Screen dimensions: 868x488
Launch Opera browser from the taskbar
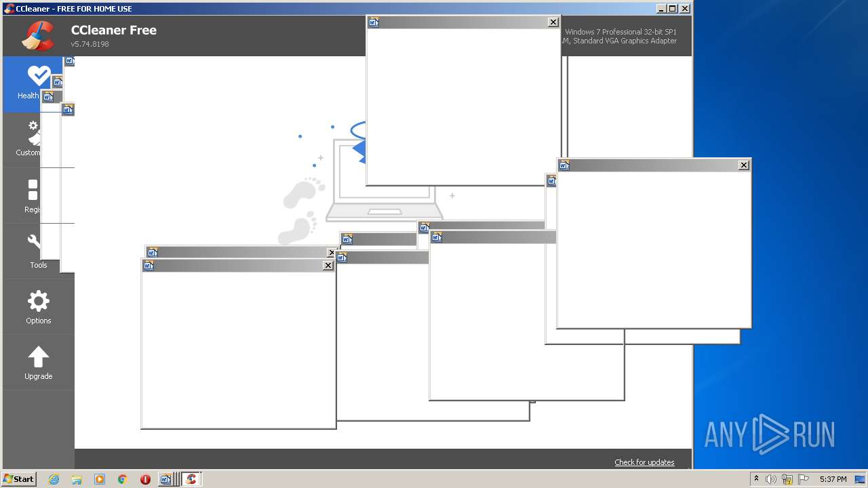(145, 479)
